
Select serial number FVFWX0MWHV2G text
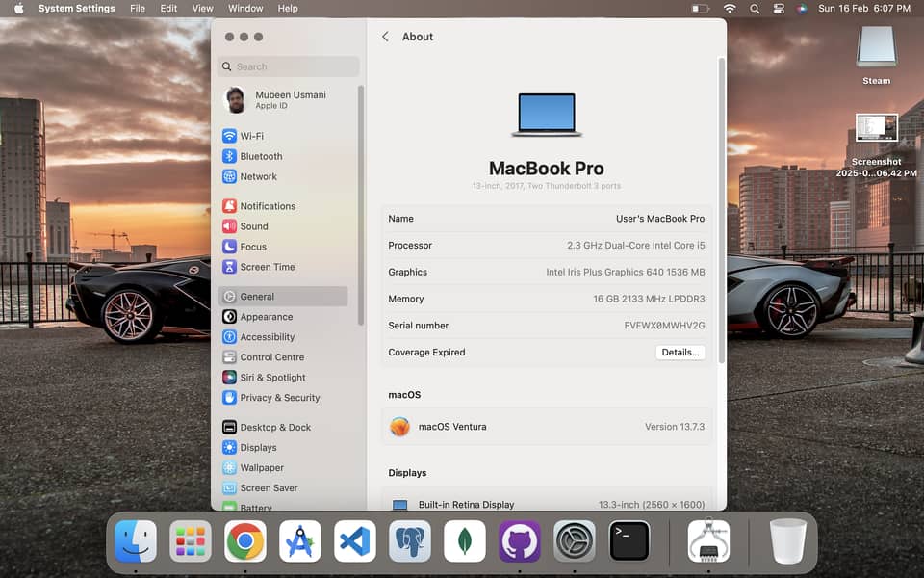[664, 326]
